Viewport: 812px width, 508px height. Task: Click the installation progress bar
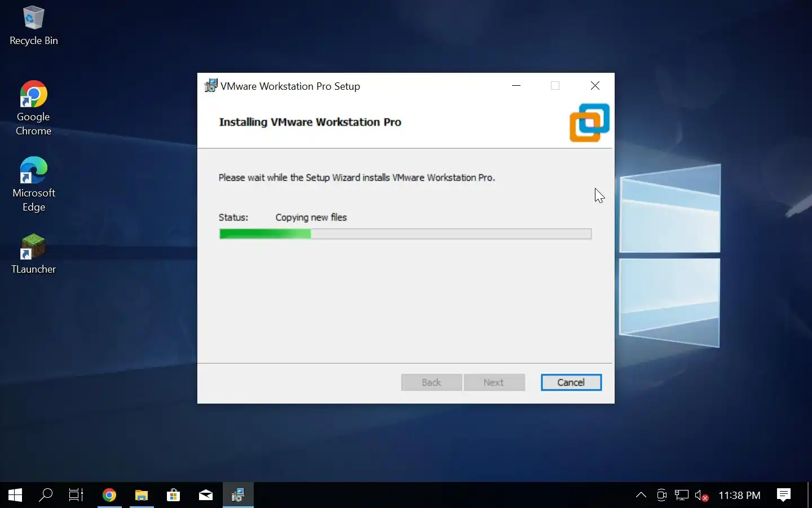[x=405, y=234]
